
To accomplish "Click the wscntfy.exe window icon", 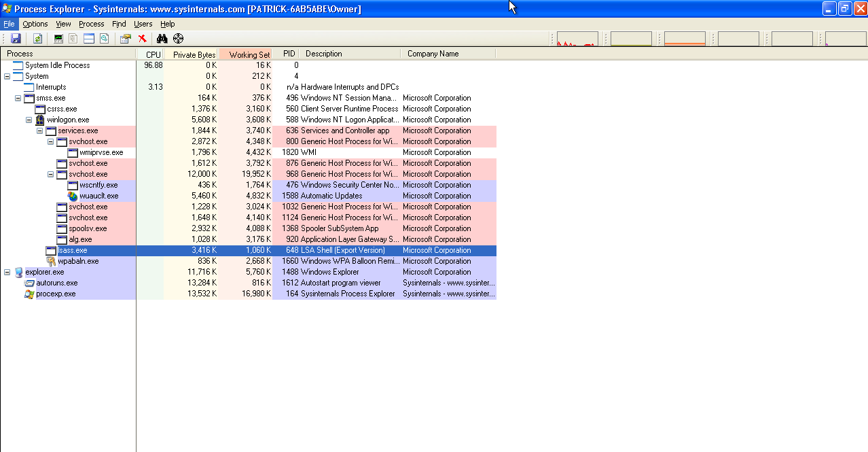I will point(73,185).
